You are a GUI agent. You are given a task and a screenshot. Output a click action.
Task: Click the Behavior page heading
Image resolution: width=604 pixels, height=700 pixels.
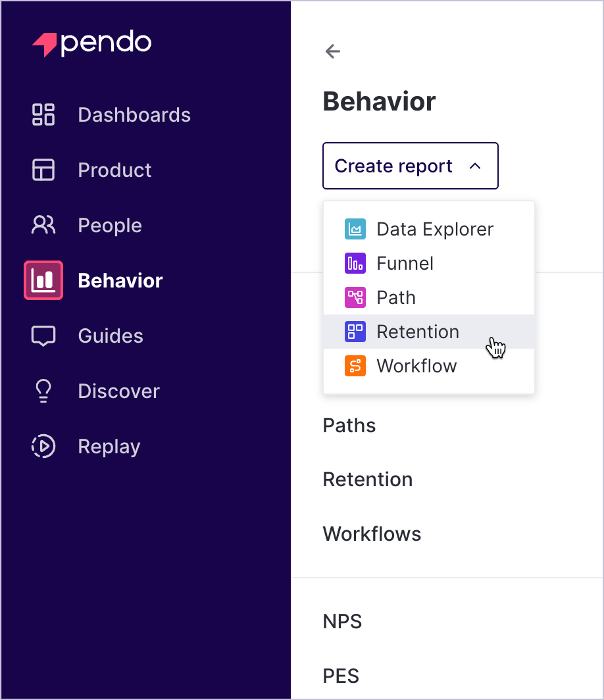click(x=380, y=101)
